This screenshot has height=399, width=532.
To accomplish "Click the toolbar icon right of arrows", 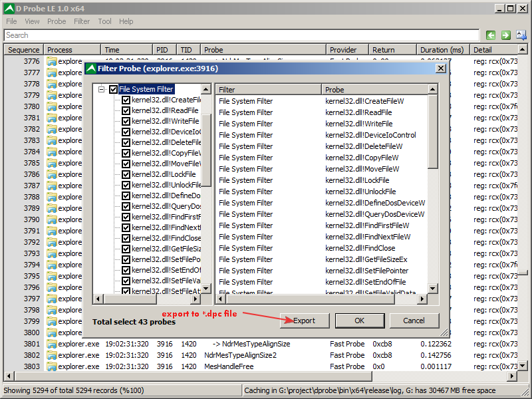I will pos(521,35).
